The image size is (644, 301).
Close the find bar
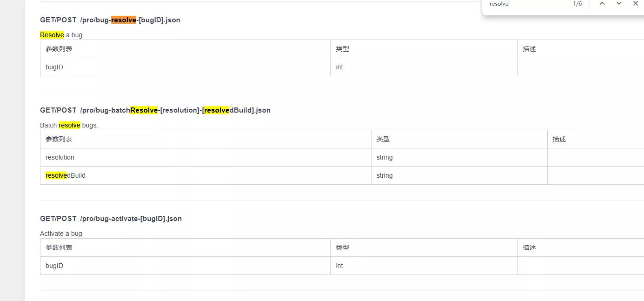[x=636, y=4]
